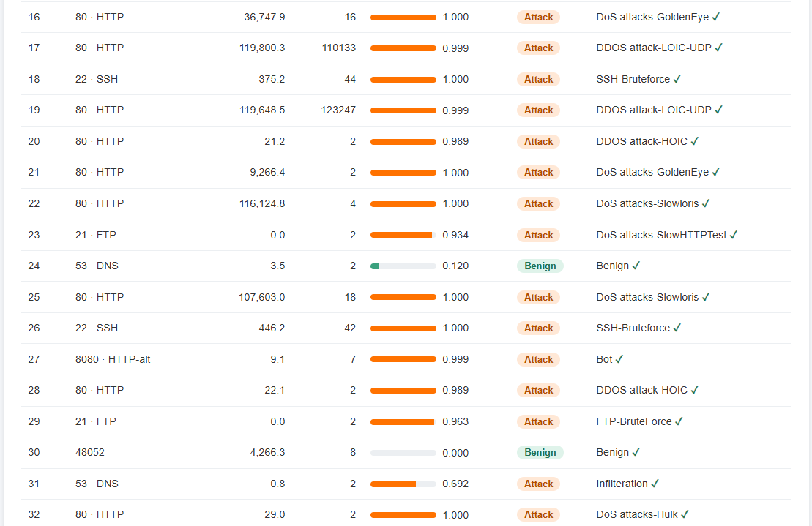
Task: Select the value '107,603.0' in row 25
Action: pyautogui.click(x=262, y=298)
